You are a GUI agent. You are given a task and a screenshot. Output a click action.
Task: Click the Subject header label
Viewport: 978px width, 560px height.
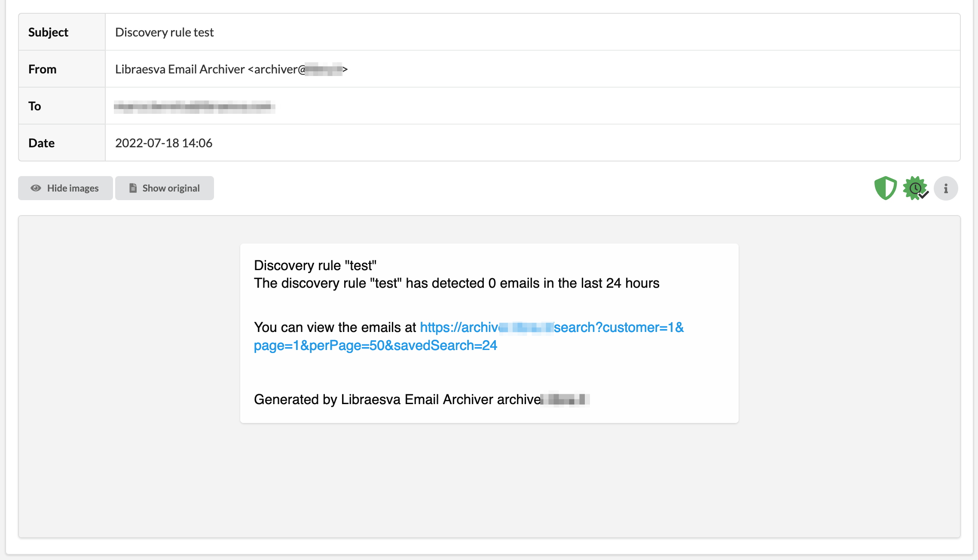48,32
